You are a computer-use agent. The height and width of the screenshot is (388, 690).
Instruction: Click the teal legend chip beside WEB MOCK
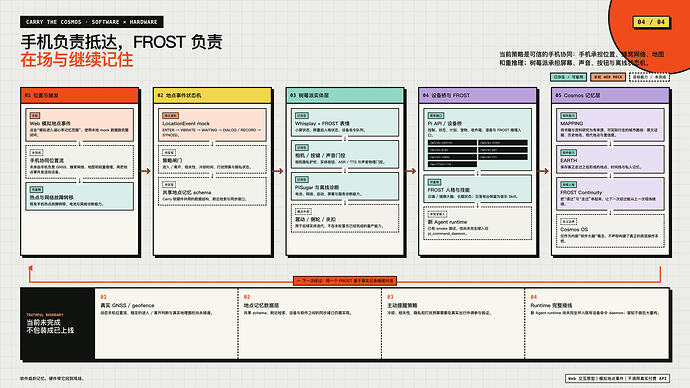tap(568, 77)
